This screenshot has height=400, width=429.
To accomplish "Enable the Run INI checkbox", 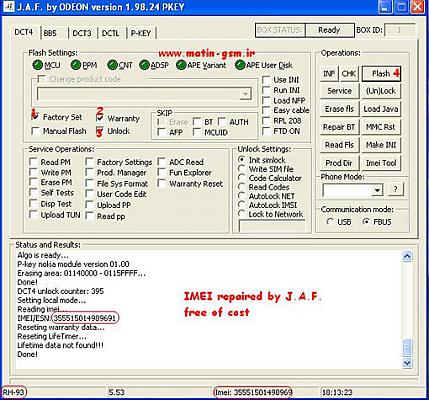I will pos(266,90).
